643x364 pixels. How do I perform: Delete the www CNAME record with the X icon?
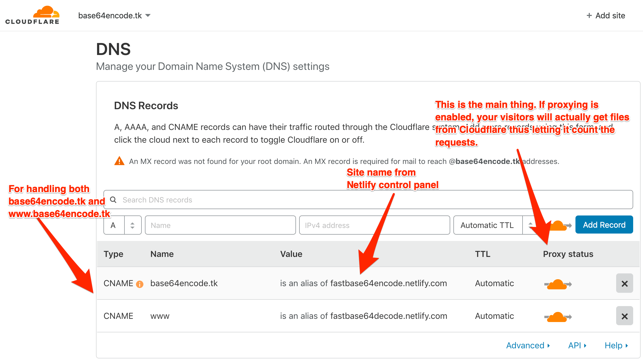point(624,316)
